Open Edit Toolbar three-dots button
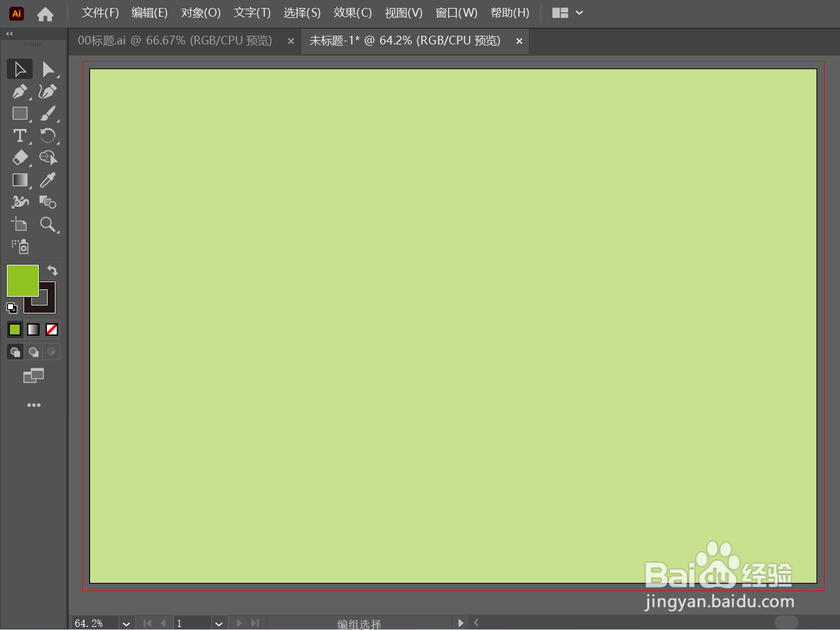The height and width of the screenshot is (630, 840). coord(34,405)
